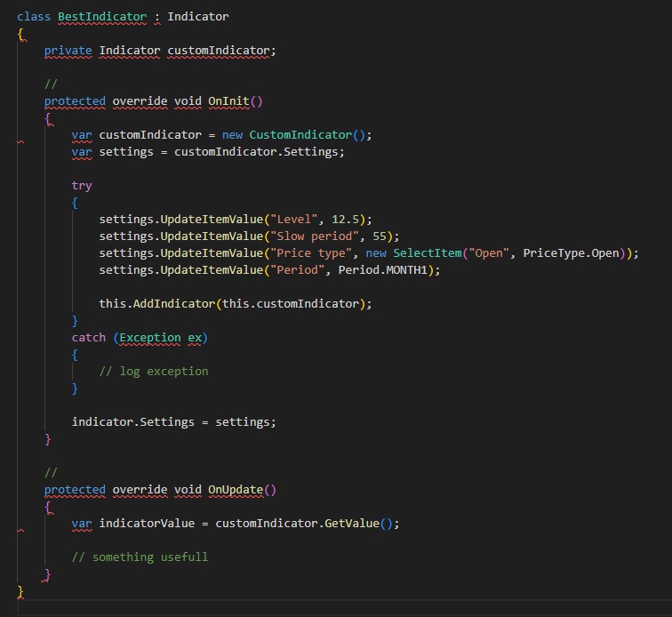
Task: Click the "// something usefull" comment
Action: (140, 557)
